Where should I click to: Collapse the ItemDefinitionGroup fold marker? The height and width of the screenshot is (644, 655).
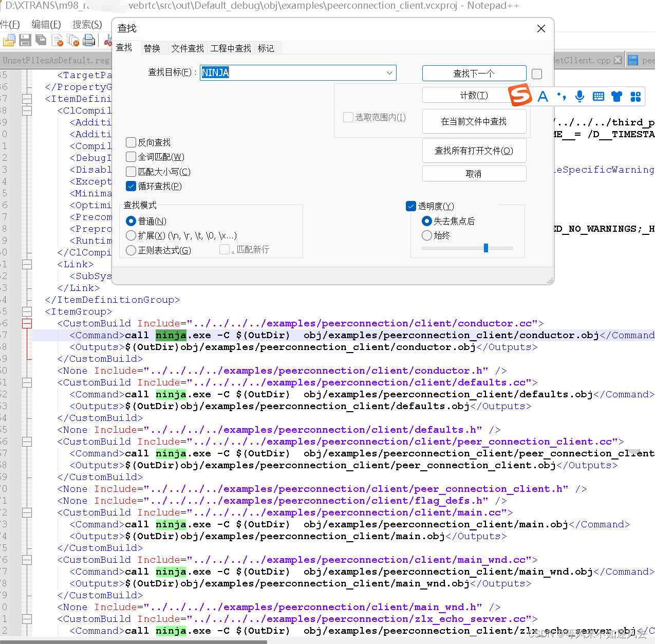(x=27, y=99)
